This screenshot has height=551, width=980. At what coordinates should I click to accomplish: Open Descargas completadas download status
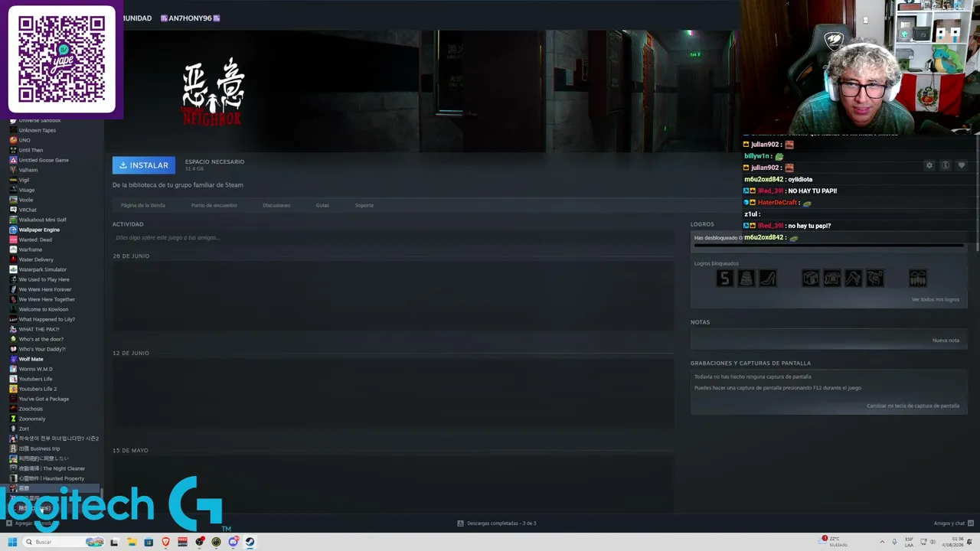(x=496, y=523)
